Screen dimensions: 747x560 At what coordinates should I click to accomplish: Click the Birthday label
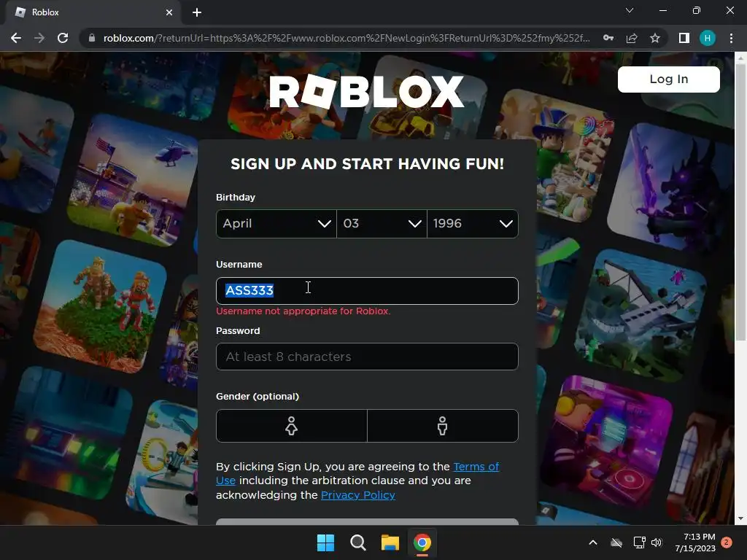click(236, 197)
